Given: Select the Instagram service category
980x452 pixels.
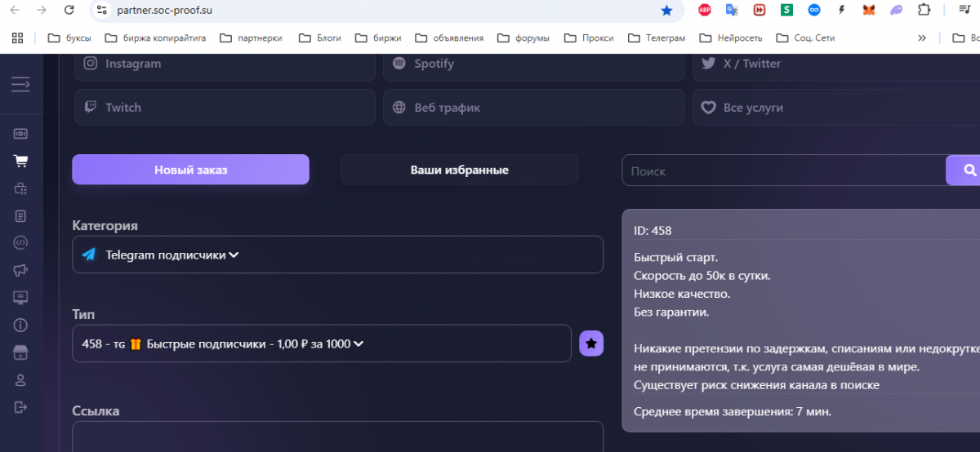Looking at the screenshot, I should (x=225, y=65).
